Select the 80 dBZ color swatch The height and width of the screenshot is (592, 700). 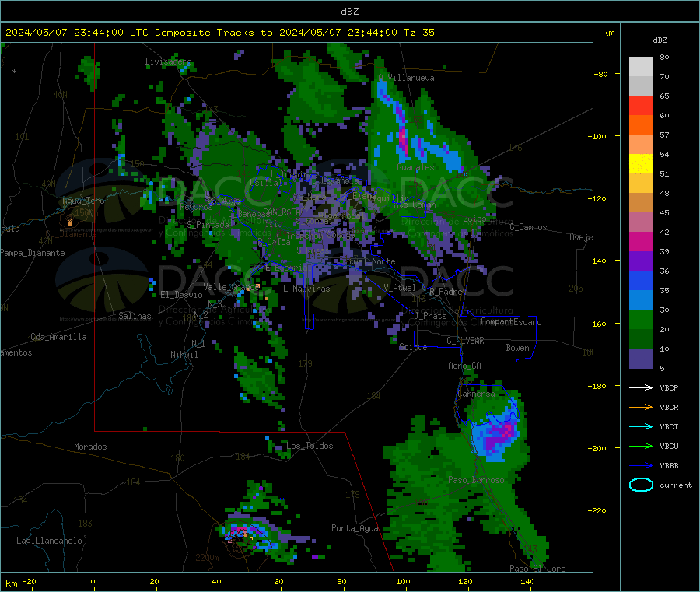tap(641, 67)
